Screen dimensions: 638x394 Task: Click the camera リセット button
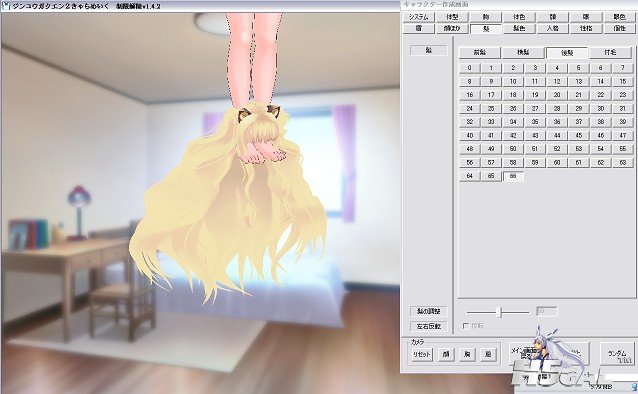[422, 354]
